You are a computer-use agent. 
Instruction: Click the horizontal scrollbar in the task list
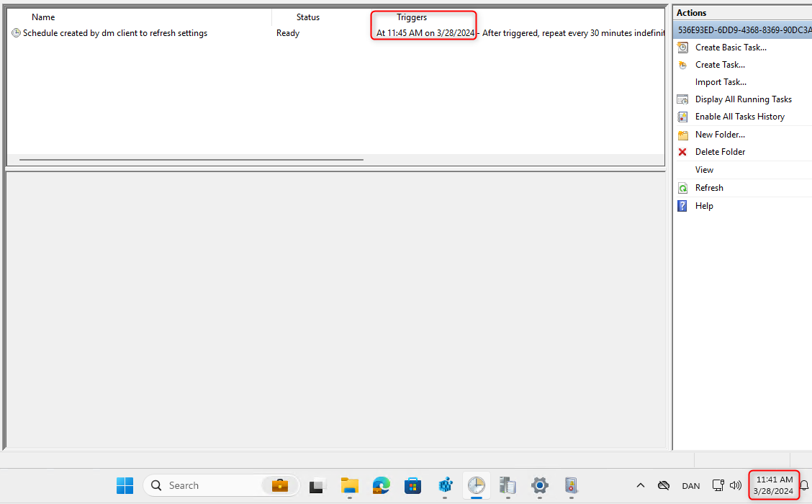click(x=191, y=160)
